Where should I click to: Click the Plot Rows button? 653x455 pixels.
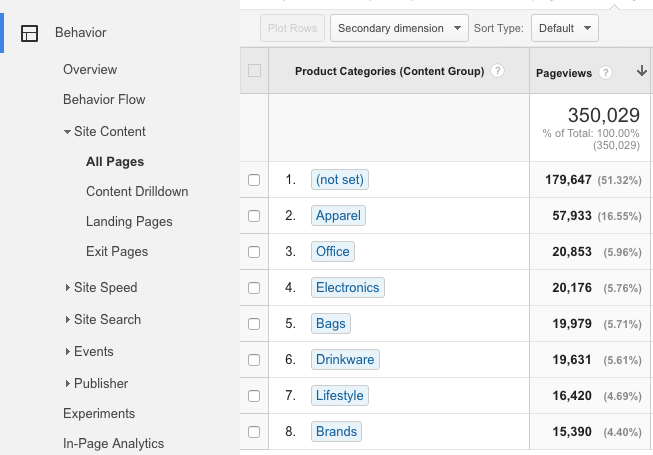[x=292, y=28]
